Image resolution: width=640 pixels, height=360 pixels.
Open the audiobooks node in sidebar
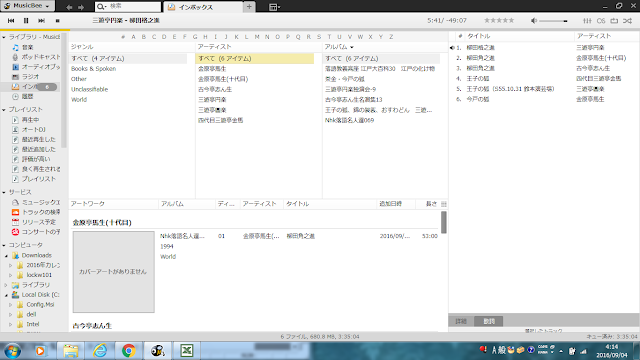36,67
